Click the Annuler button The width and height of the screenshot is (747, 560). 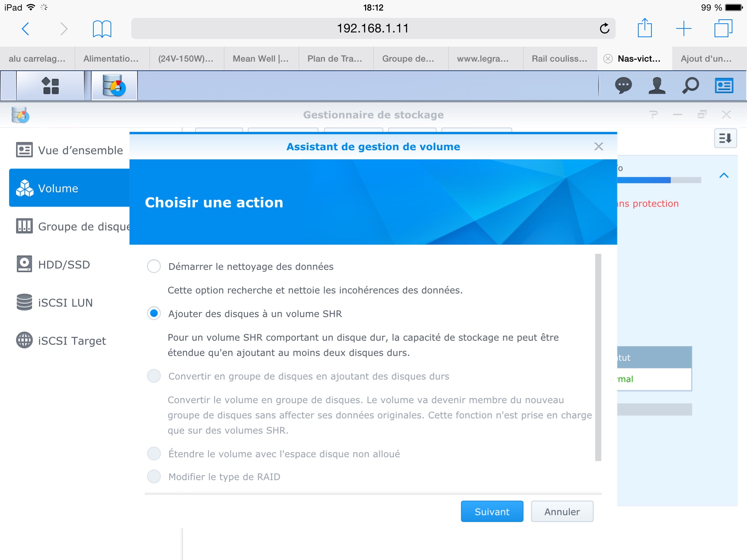[562, 512]
